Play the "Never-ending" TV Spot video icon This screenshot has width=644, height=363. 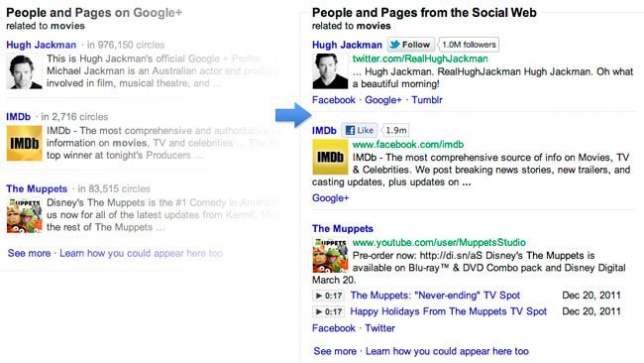pos(328,296)
